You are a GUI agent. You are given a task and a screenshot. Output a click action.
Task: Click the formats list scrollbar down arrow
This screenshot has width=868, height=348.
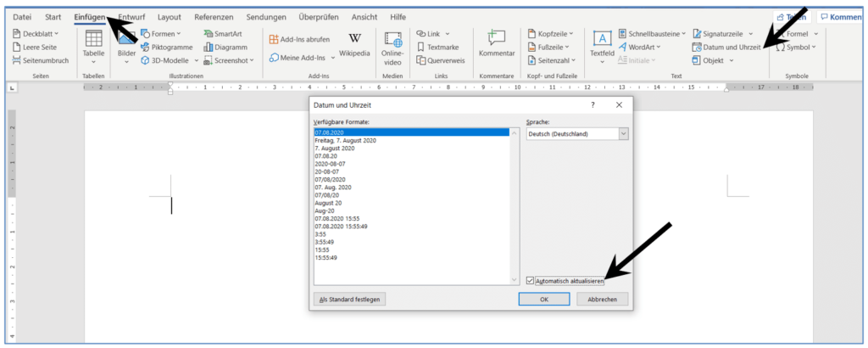514,280
